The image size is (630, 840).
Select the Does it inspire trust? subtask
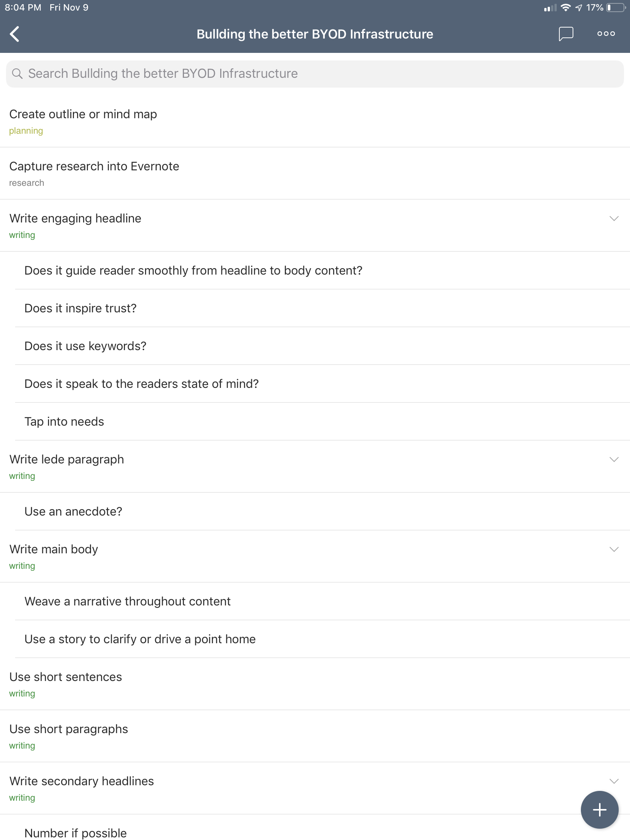click(x=80, y=308)
